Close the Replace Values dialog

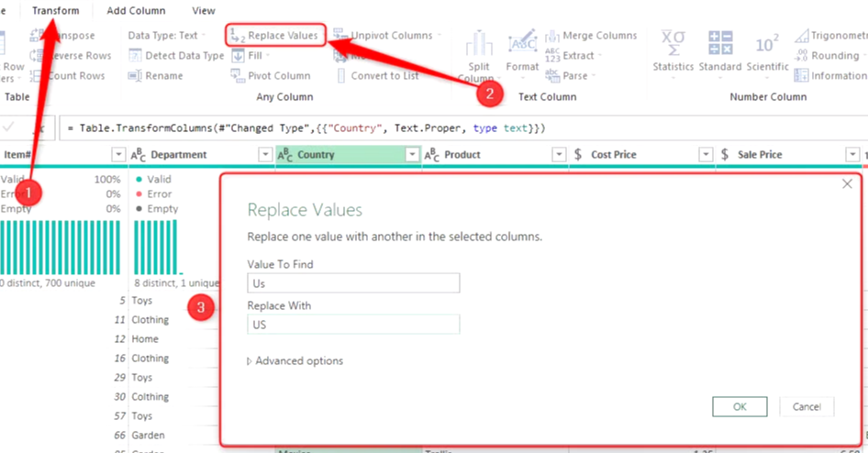[847, 183]
